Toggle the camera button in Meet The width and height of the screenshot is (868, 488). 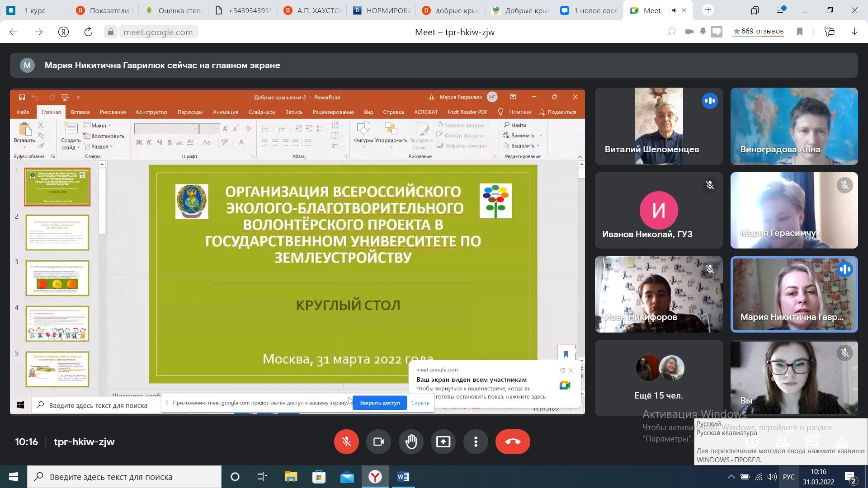coord(378,441)
